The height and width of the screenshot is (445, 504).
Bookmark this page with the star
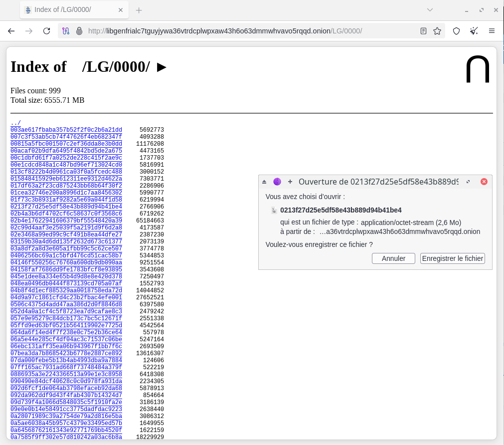437,31
